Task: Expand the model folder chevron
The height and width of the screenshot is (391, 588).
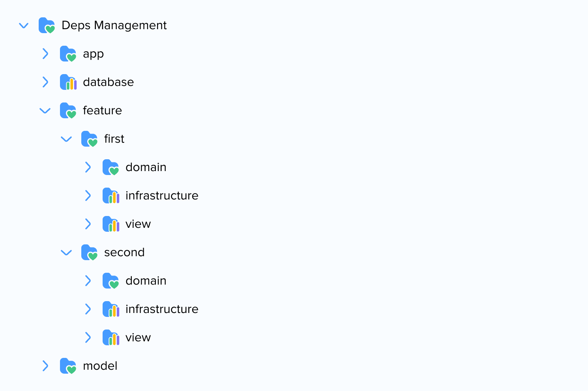Action: click(45, 366)
